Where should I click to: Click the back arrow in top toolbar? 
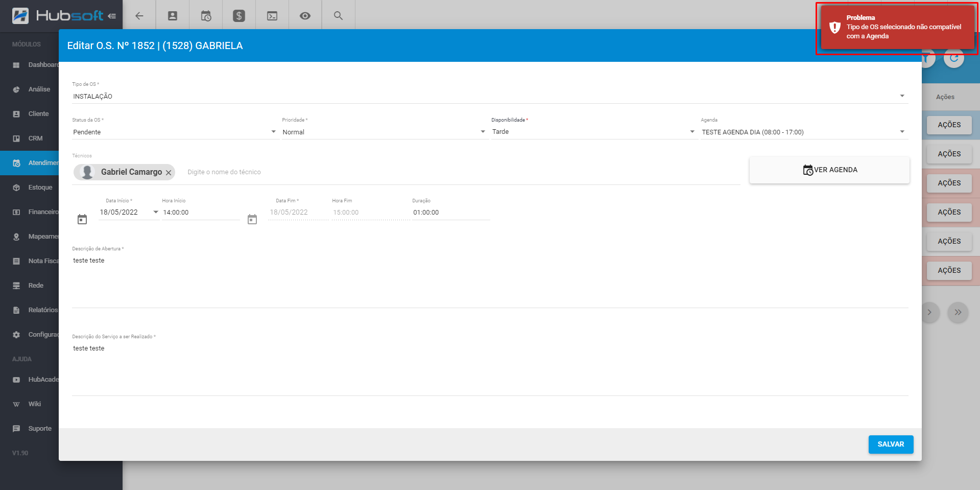pos(139,16)
